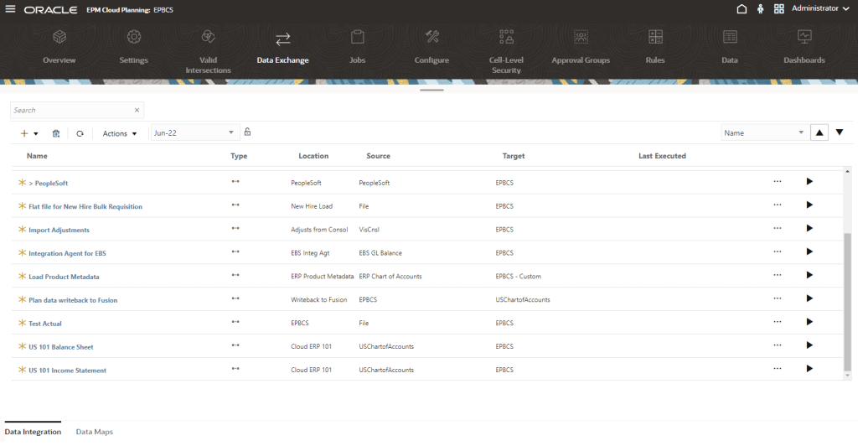Run US 101 Income Statement integration
868x446 pixels.
point(809,368)
